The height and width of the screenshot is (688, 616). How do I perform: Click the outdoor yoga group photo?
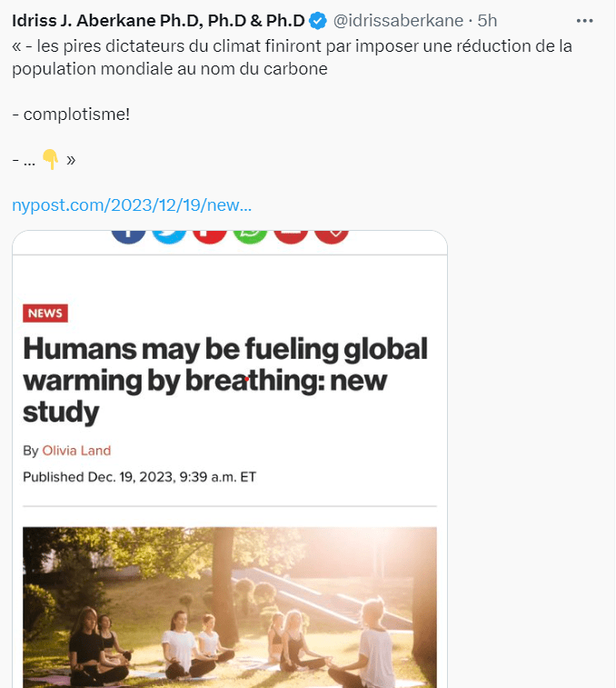point(230,606)
